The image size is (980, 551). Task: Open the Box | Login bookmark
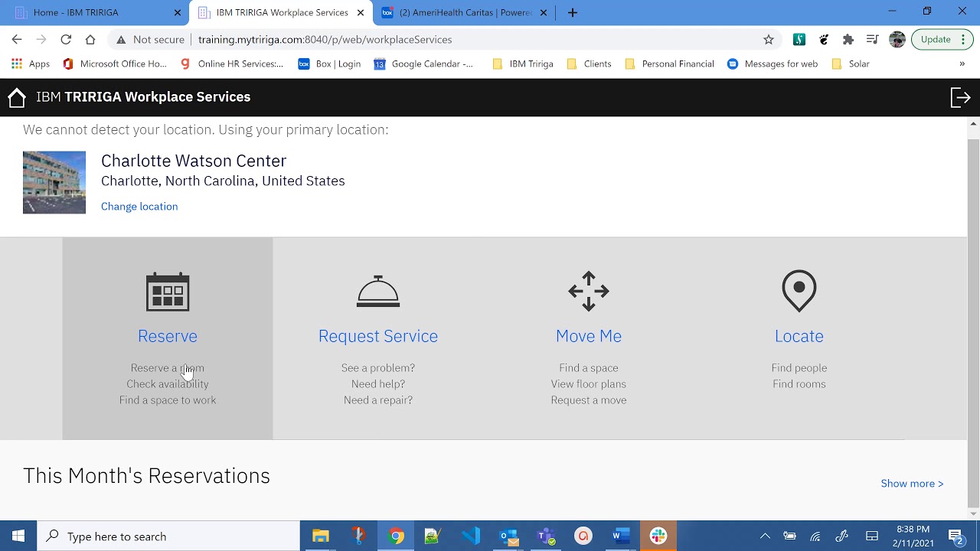329,64
